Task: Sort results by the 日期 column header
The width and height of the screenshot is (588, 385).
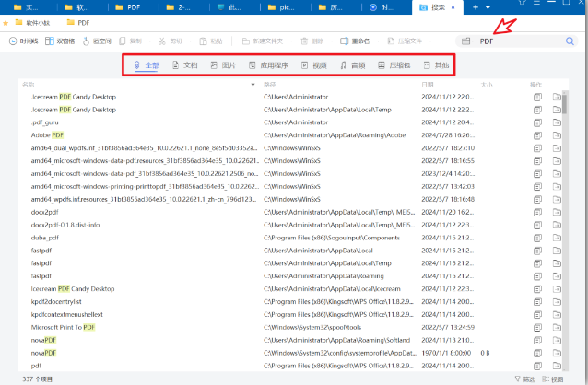Action: pos(428,85)
